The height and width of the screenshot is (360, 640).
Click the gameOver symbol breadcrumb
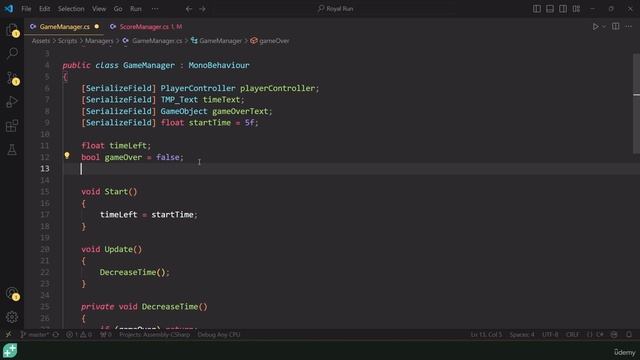point(274,41)
